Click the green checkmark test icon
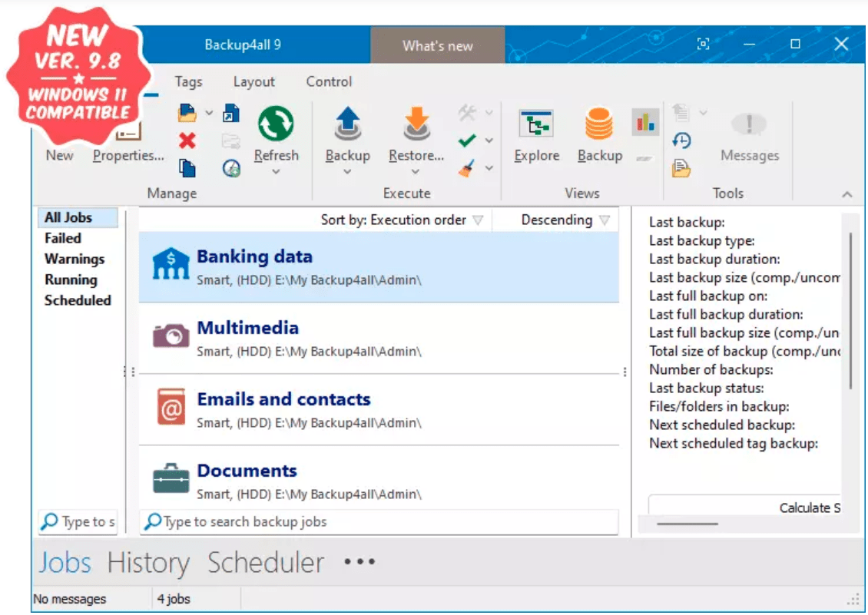The height and width of the screenshot is (615, 868). 467,141
